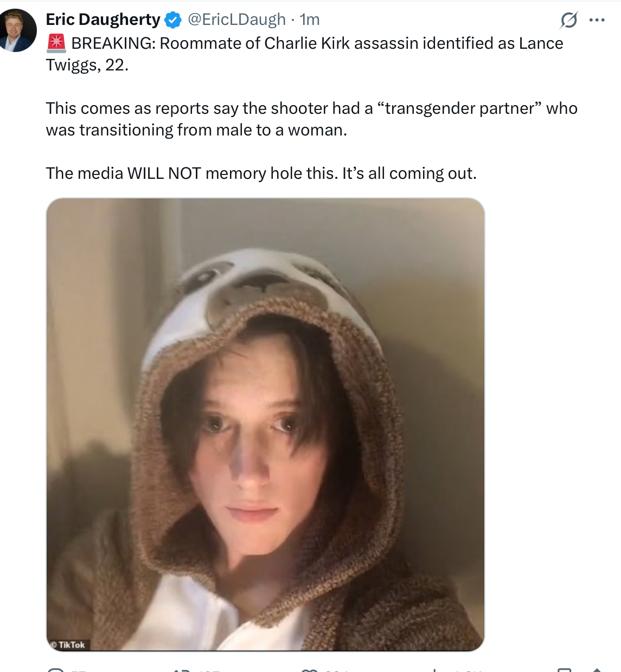The image size is (621, 672).
Task: Open the @EricLDaugh handle link
Action: (x=236, y=20)
